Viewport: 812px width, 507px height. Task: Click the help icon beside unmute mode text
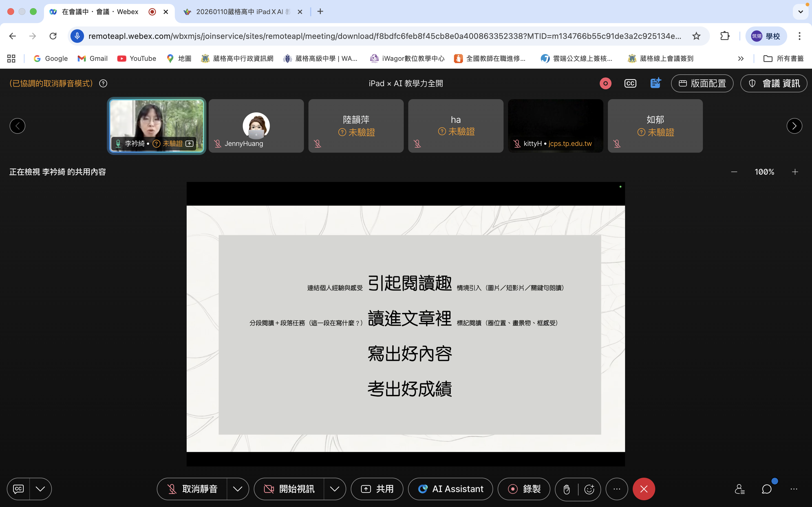[x=103, y=83]
